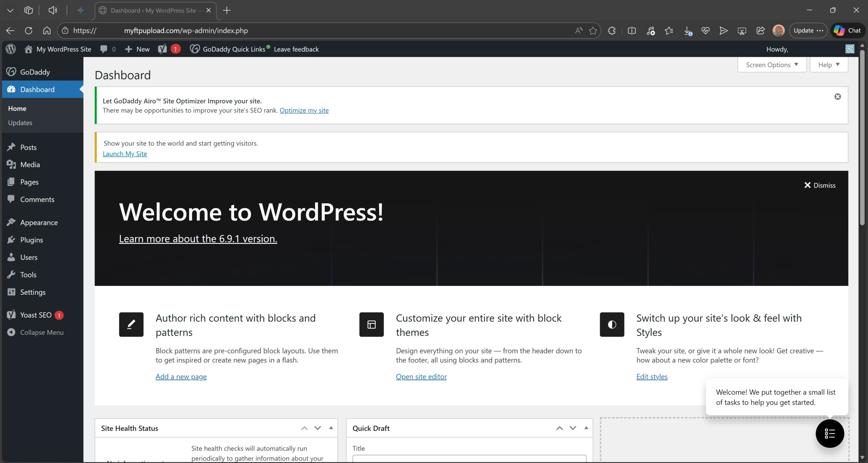Open the Plugins menu
This screenshot has height=463, width=868.
pyautogui.click(x=42, y=240)
